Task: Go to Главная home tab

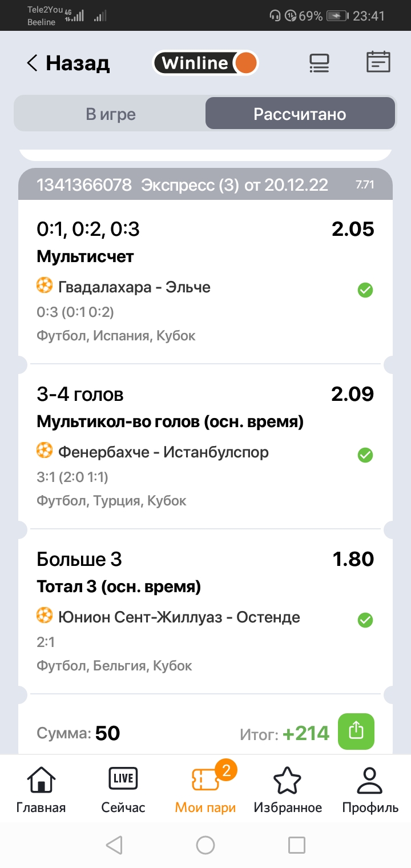Action: tap(41, 790)
